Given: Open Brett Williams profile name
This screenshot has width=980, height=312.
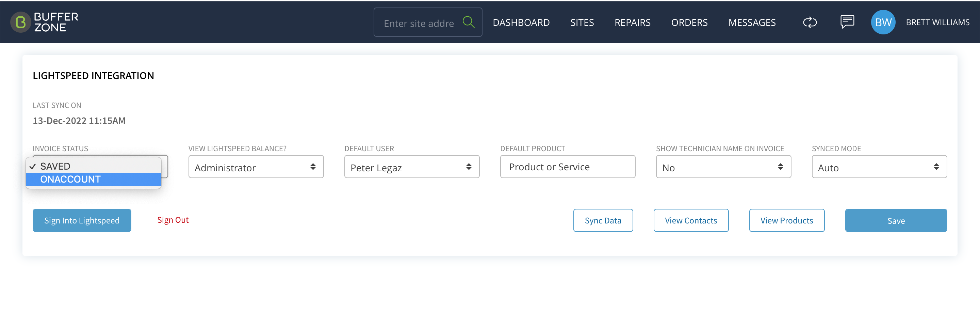Looking at the screenshot, I should point(937,22).
